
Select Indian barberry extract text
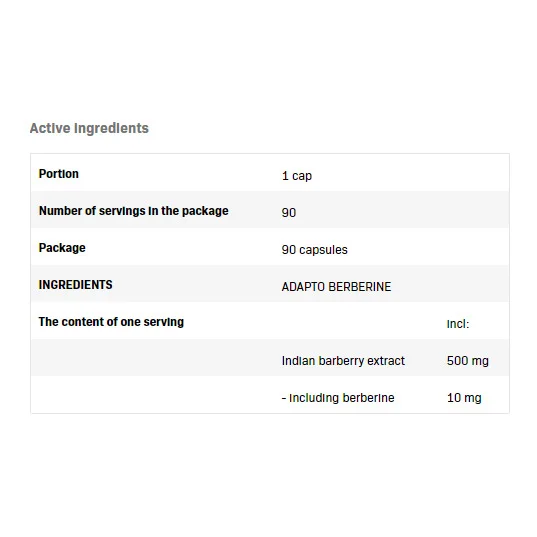343,361
